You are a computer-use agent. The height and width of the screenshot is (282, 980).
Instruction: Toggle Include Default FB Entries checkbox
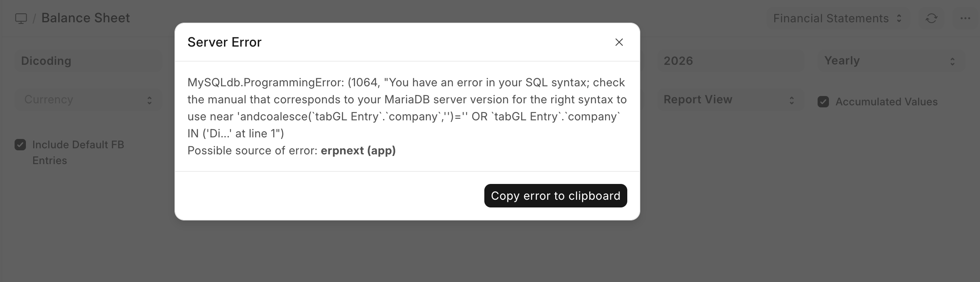pos(20,145)
